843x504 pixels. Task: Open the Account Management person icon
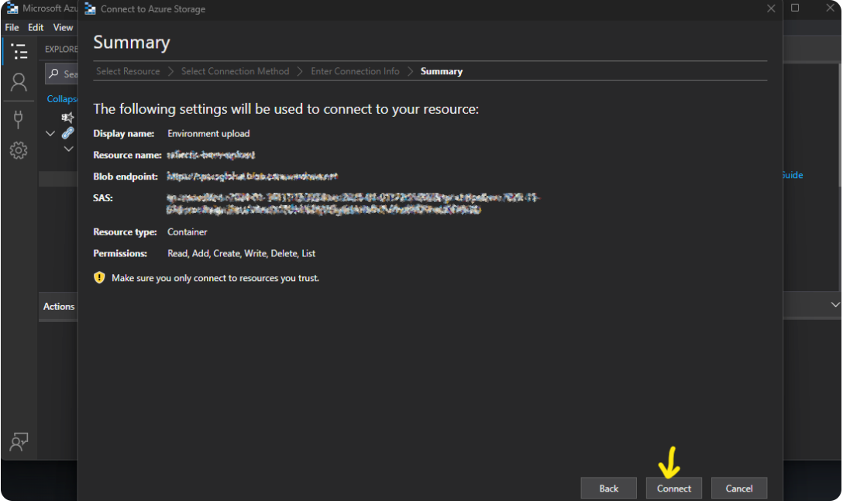[x=19, y=82]
